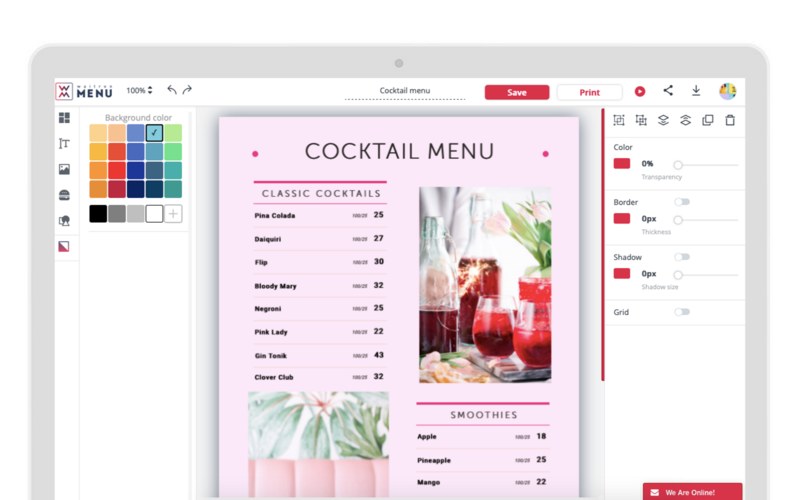Select the Clover Club menu item

[x=320, y=377]
